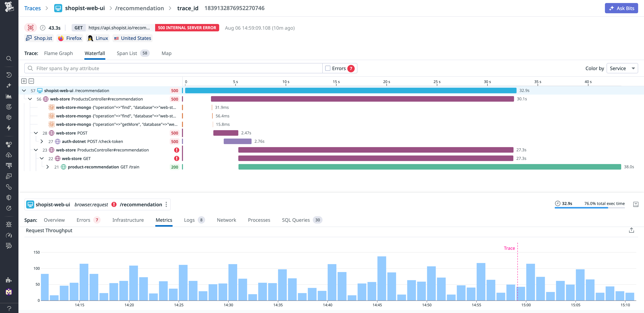Open the kebab menu next to /recommendation span header
644x313 pixels.
(166, 204)
